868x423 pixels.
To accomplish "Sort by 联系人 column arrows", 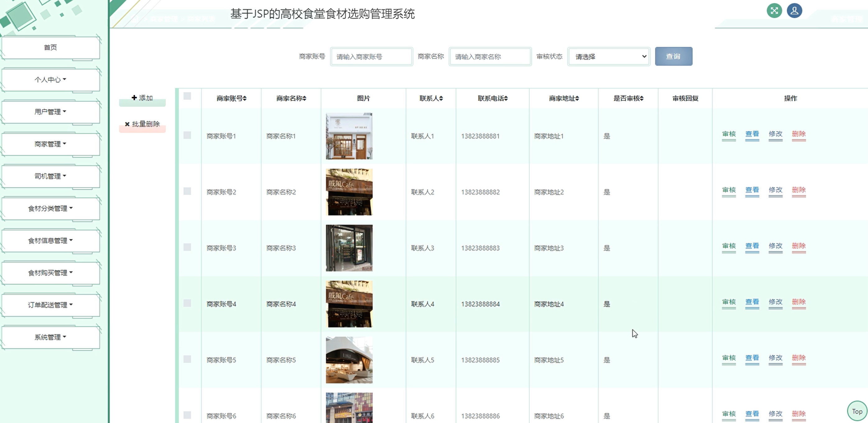I will (x=441, y=98).
